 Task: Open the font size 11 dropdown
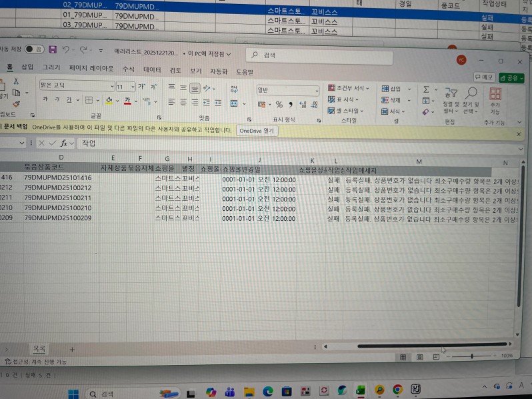pyautogui.click(x=133, y=87)
